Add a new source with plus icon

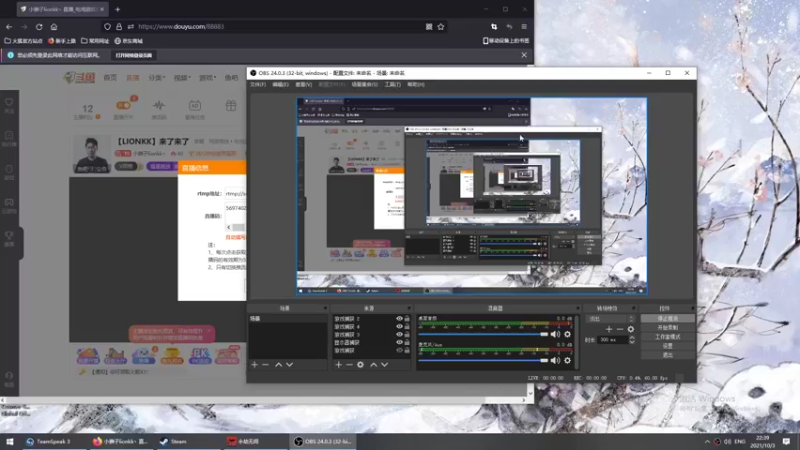tap(338, 365)
